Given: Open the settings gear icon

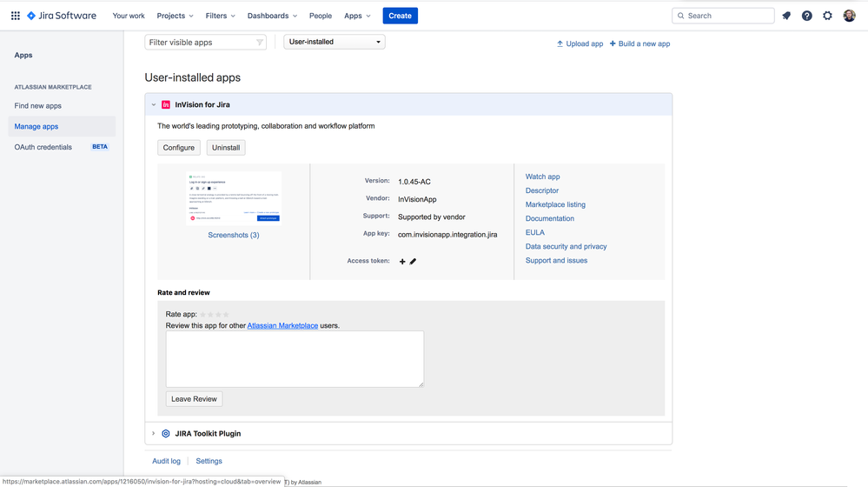Looking at the screenshot, I should 827,16.
